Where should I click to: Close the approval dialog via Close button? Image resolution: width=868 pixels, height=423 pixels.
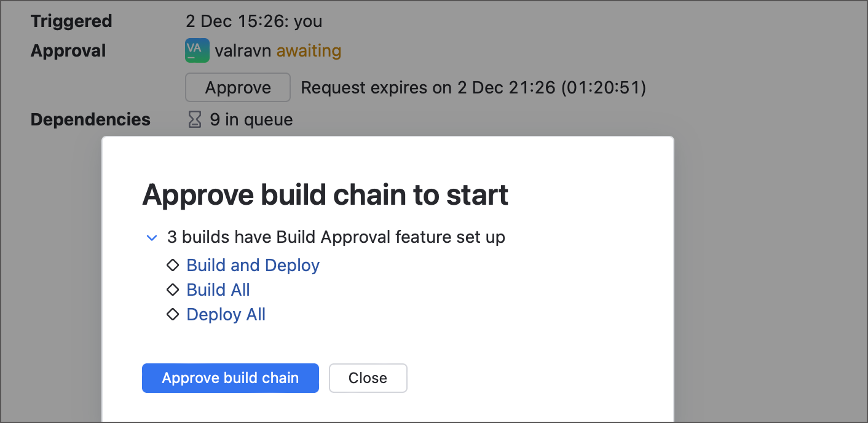point(368,378)
